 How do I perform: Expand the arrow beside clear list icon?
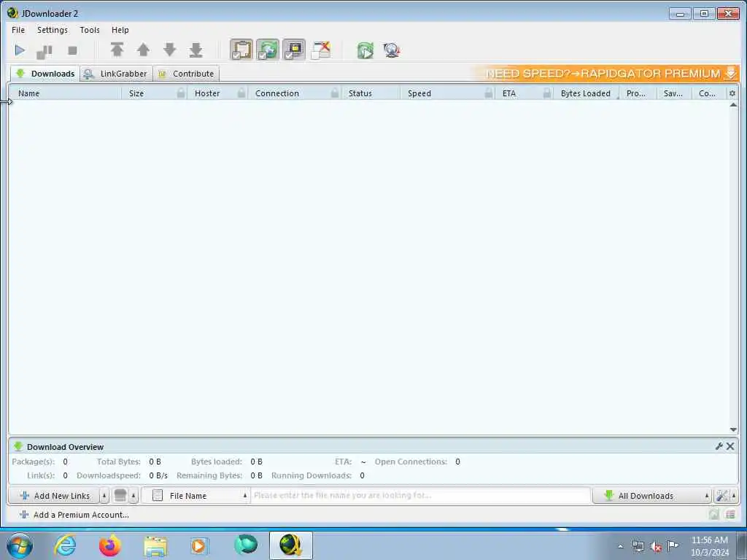coord(133,496)
